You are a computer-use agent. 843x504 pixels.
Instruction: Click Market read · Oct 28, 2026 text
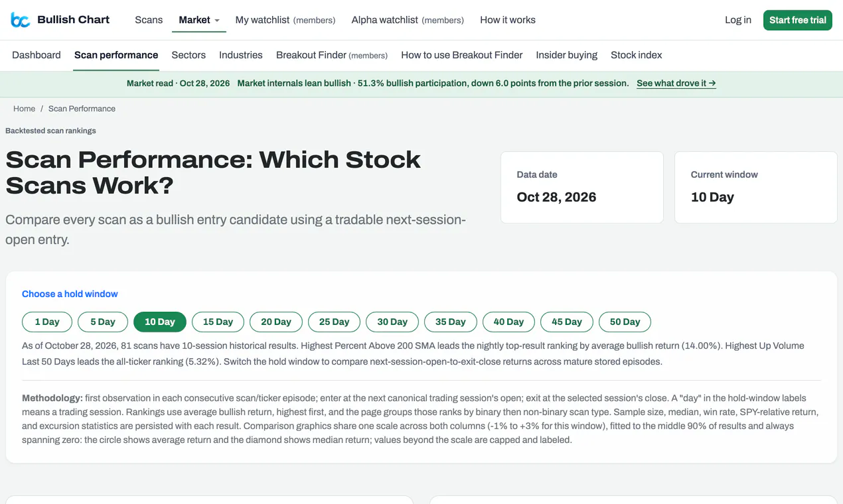tap(178, 84)
